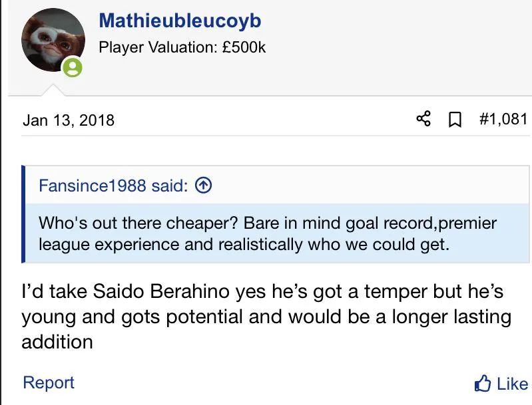Click the green online status badge

pos(73,67)
